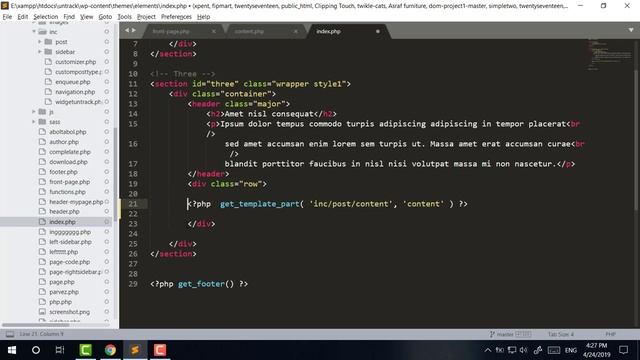Open header.php in the sidebar
This screenshot has height=360, width=640.
pos(64,211)
